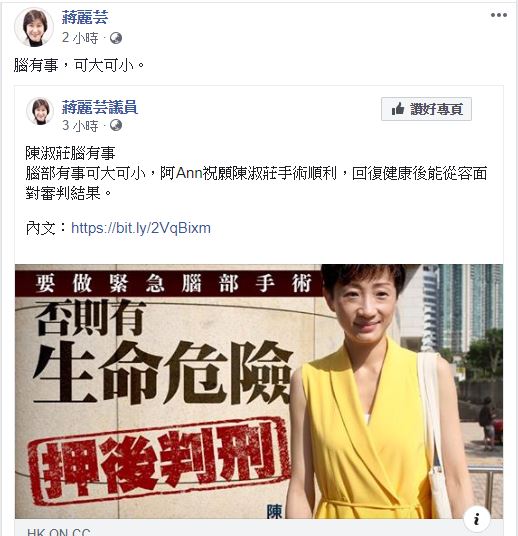Open the three-dot post options menu
This screenshot has height=536, width=518.
click(499, 15)
